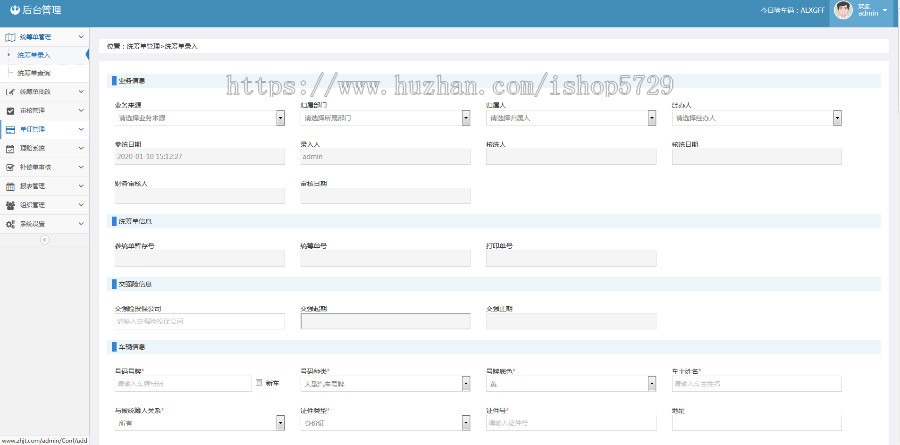Click the 组织管理 people group icon
Image resolution: width=900 pixels, height=445 pixels.
(x=10, y=205)
